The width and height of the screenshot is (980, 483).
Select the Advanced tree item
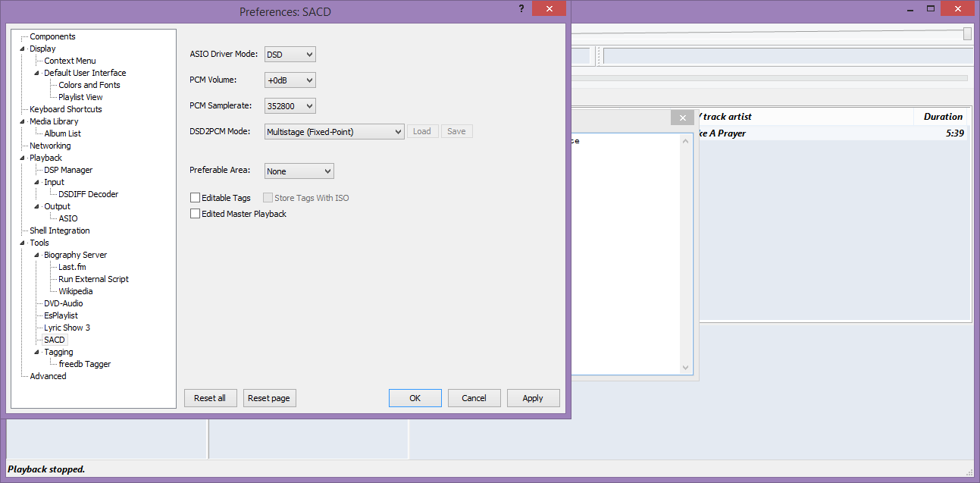(x=48, y=376)
